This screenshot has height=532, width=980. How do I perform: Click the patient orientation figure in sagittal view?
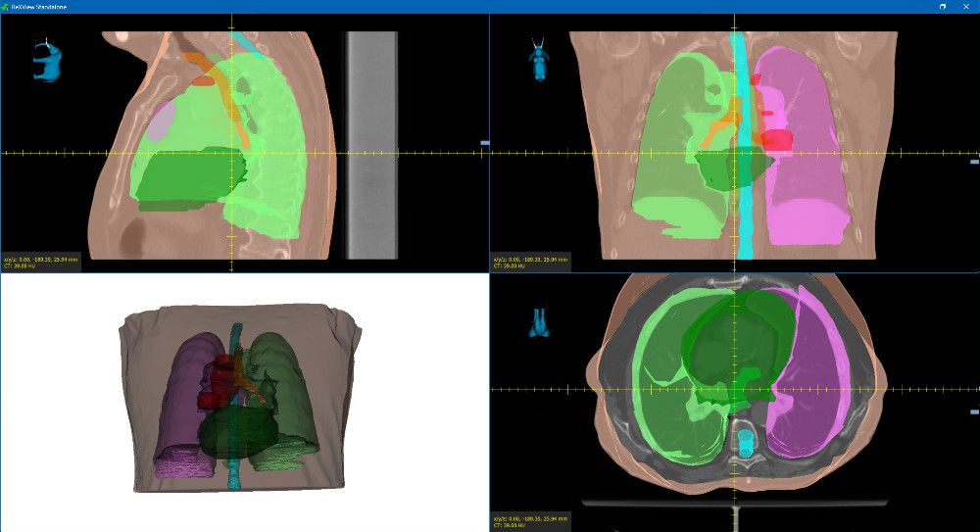tap(46, 63)
